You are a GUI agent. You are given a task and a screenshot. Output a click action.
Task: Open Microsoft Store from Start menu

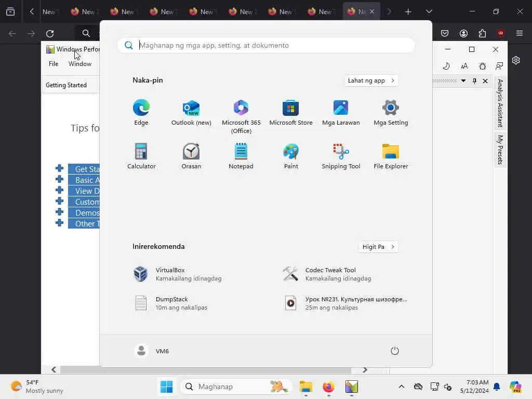click(x=291, y=113)
